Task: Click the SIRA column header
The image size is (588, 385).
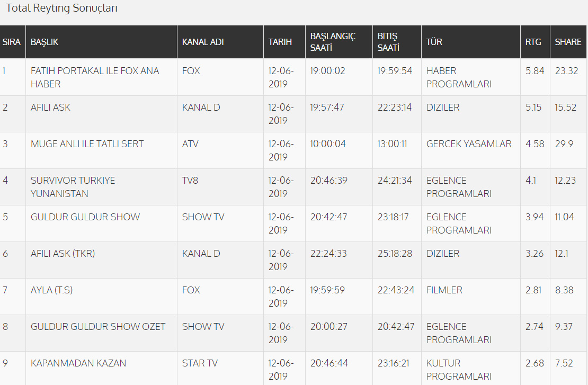Action: pos(12,42)
